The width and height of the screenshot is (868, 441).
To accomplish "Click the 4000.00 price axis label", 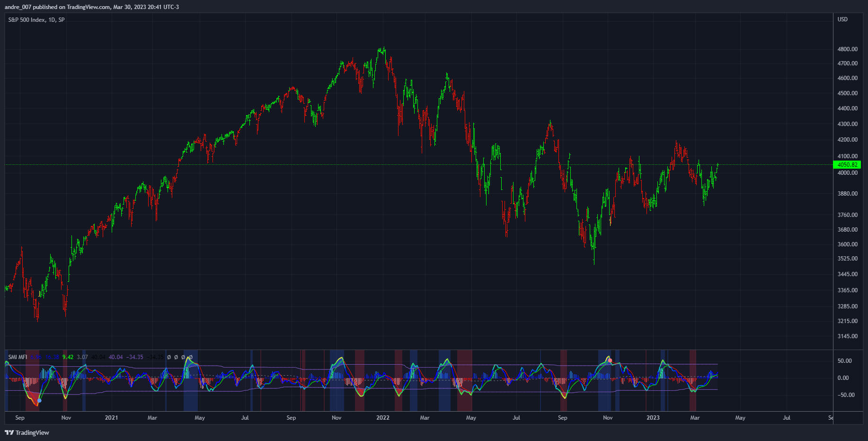I will pos(847,173).
